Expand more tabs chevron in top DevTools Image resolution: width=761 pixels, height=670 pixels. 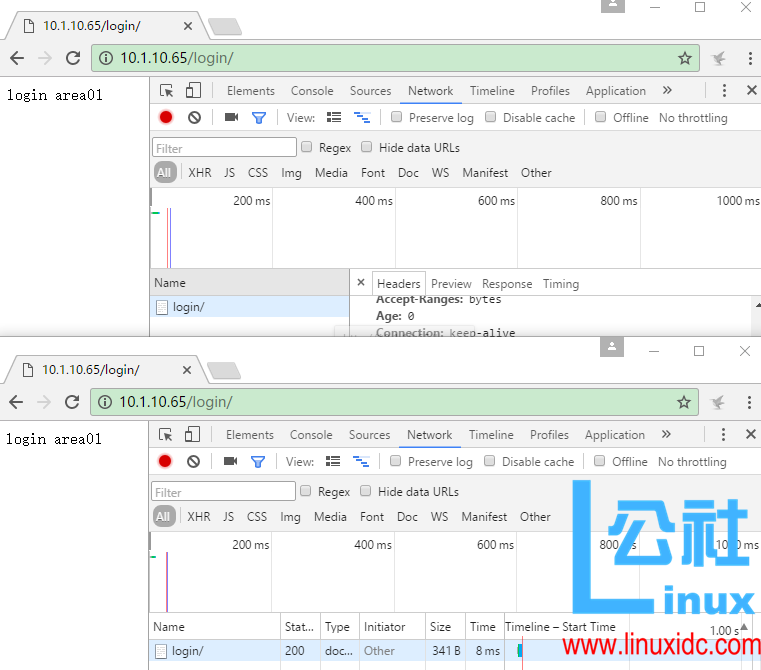coord(667,90)
